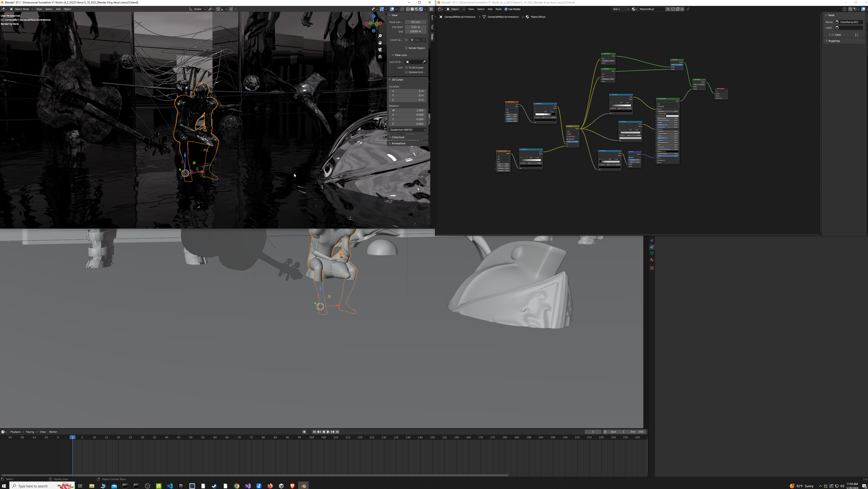Switch to the Item sidebar tab
Screen dimensions: 868x489
pyautogui.click(x=432, y=18)
